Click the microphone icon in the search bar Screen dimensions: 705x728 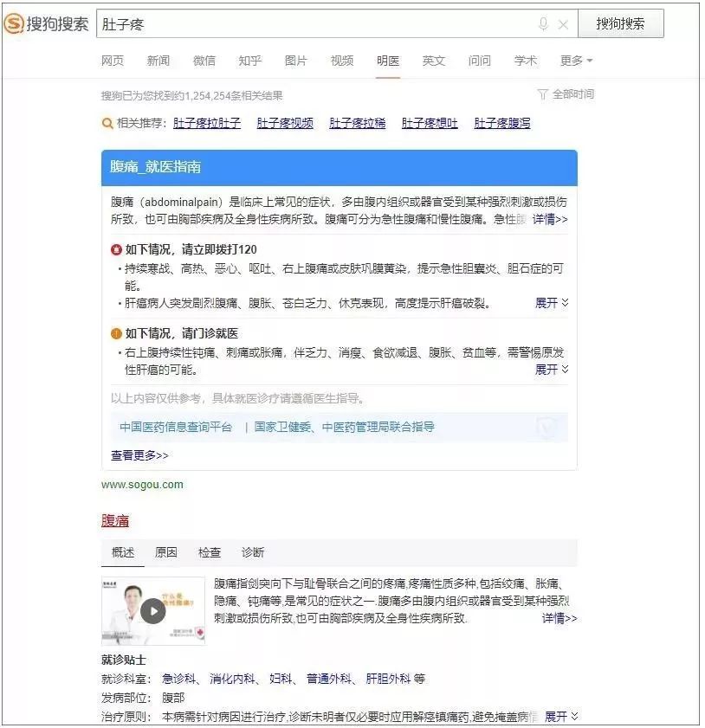pyautogui.click(x=543, y=23)
